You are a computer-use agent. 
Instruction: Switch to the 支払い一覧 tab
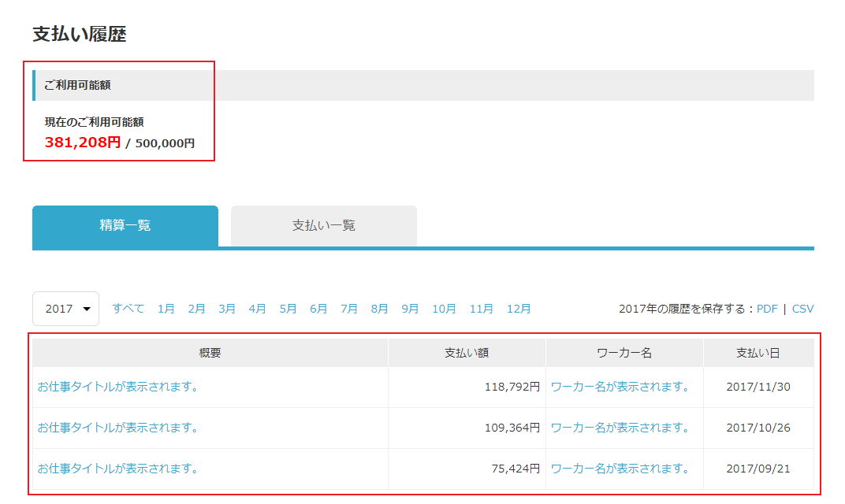coord(324,225)
